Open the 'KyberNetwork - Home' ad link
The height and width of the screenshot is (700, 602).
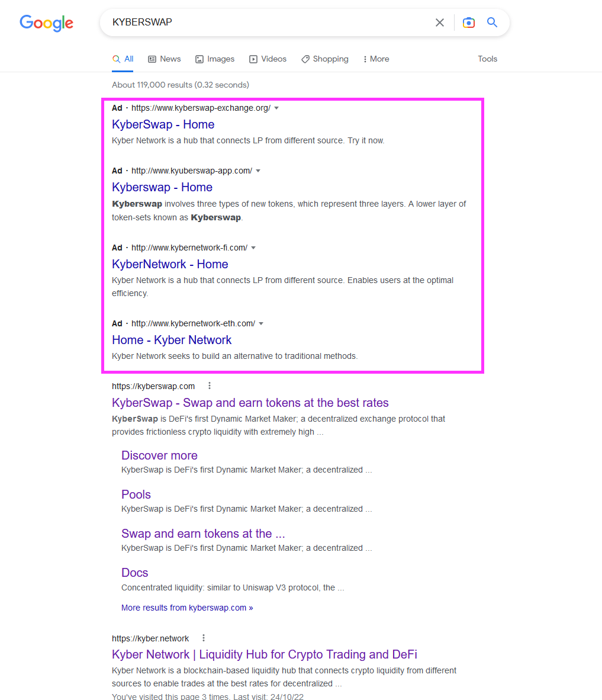[170, 264]
